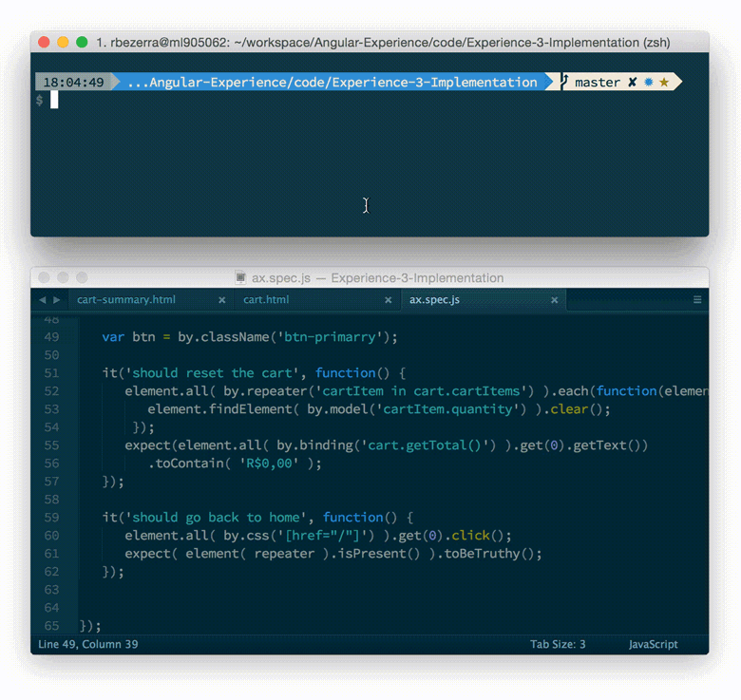The width and height of the screenshot is (741, 700).
Task: Close the cart-summary.html tab
Action: coord(221,300)
